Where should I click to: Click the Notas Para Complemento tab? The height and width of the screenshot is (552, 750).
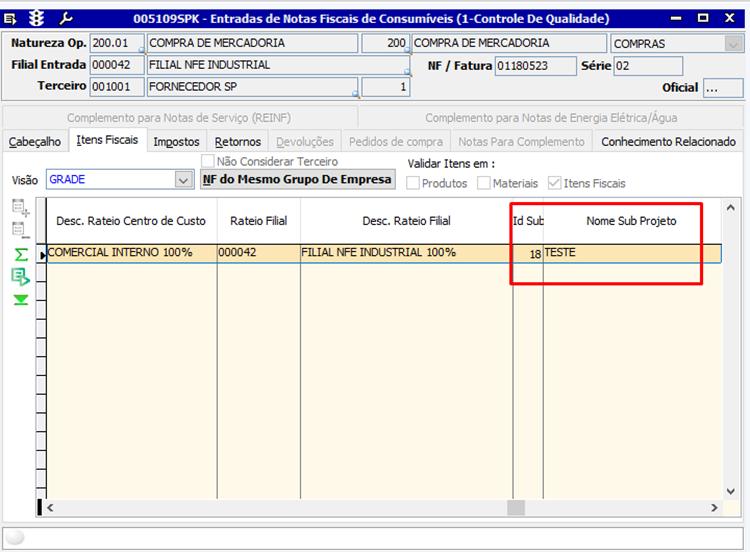click(x=521, y=142)
